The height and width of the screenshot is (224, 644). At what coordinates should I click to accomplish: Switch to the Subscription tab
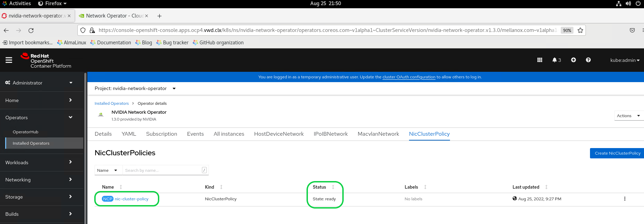point(162,134)
